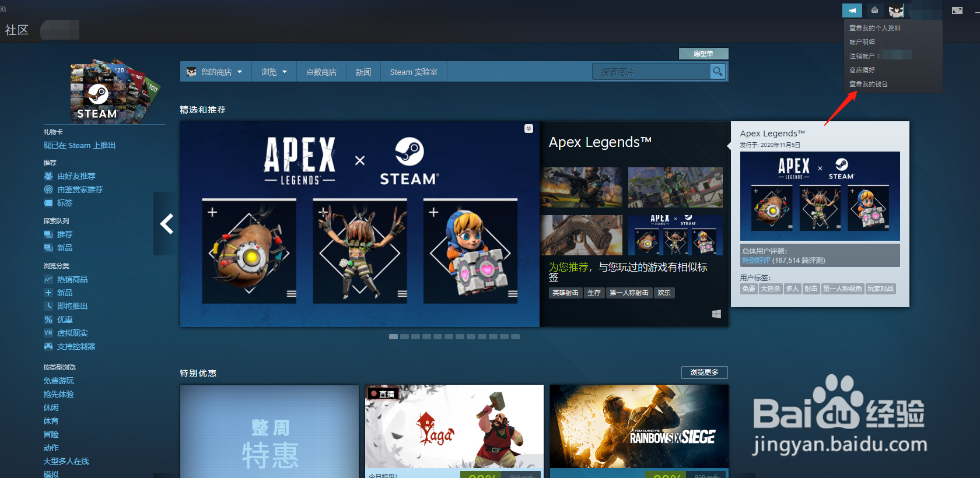Screen dimensions: 980x478
Task: Click discovery queue New Releases icon
Action: [48, 248]
